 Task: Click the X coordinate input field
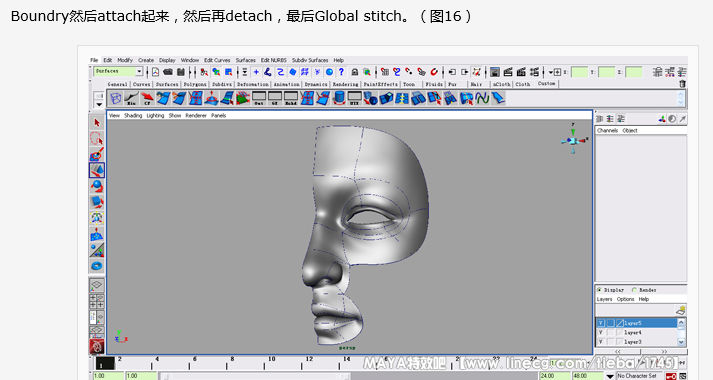click(579, 72)
